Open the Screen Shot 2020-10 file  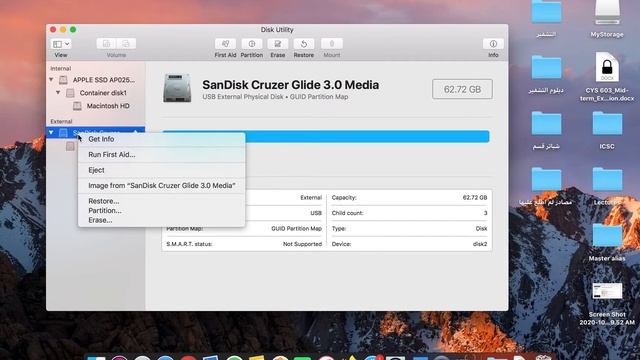tap(607, 291)
